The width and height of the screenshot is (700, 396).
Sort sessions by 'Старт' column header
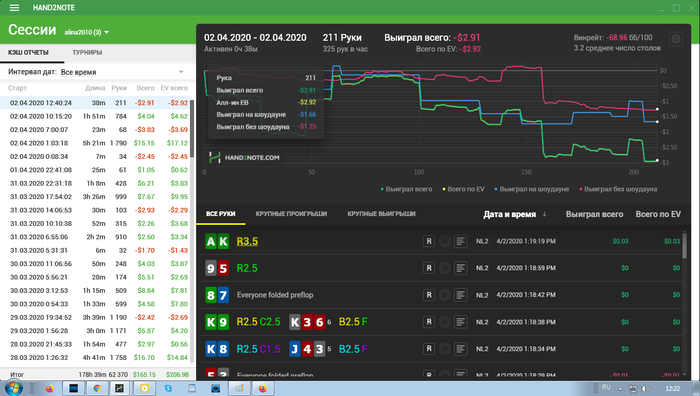tap(17, 88)
